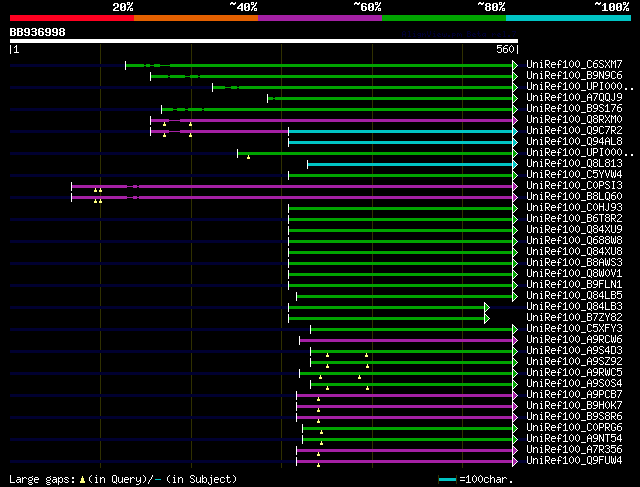Pick the UniRef100_A9SZ92 entry label
This screenshot has width=640, height=487.
(574, 362)
